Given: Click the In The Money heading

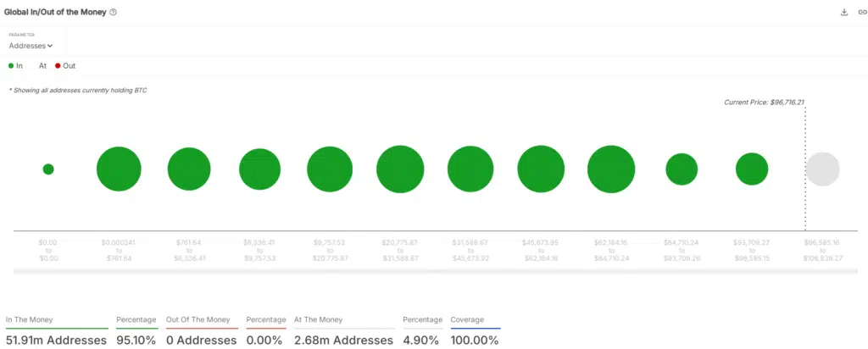Looking at the screenshot, I should tap(30, 319).
